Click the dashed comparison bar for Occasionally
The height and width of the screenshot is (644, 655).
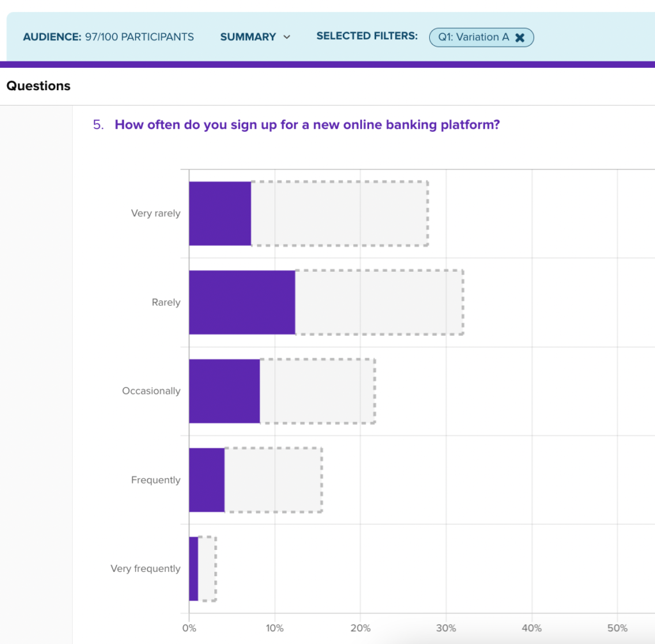click(317, 391)
